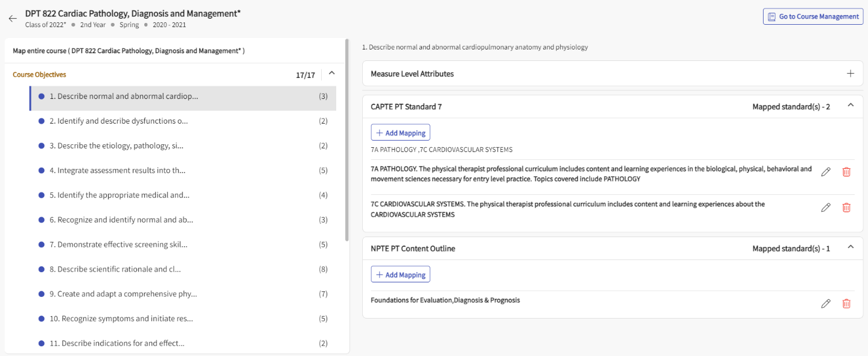Viewport: 868px width, 356px height.
Task: Click the back arrow icon
Action: (13, 18)
